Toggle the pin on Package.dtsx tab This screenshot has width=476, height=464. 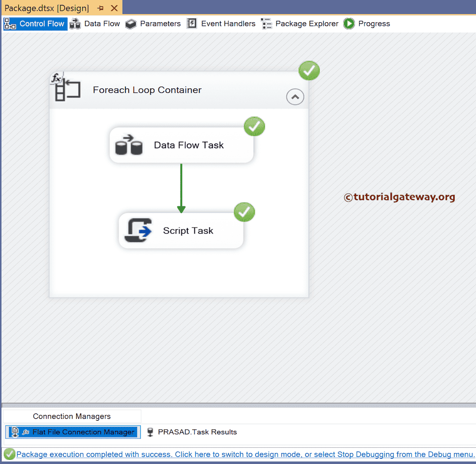point(99,8)
